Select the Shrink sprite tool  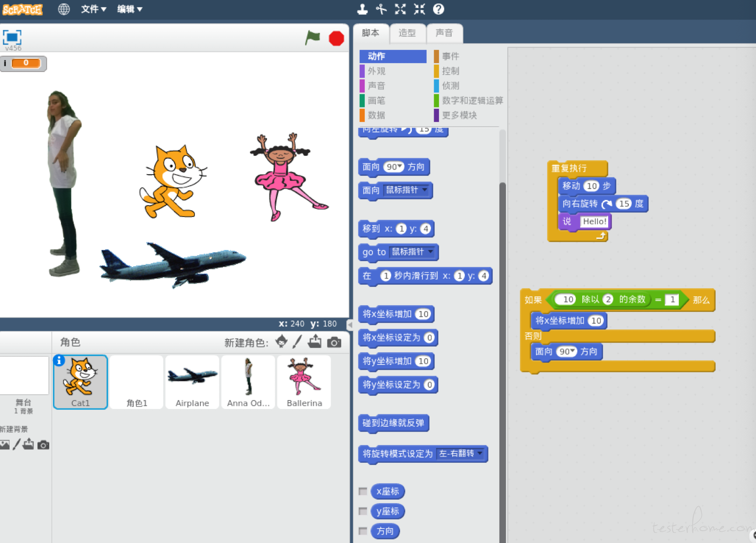click(420, 9)
